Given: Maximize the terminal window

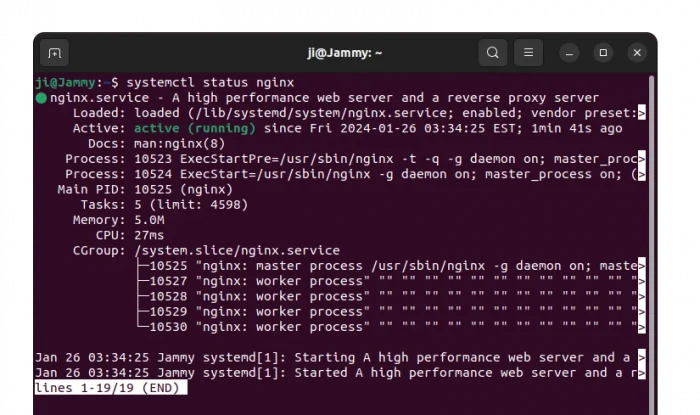Looking at the screenshot, I should (x=603, y=53).
